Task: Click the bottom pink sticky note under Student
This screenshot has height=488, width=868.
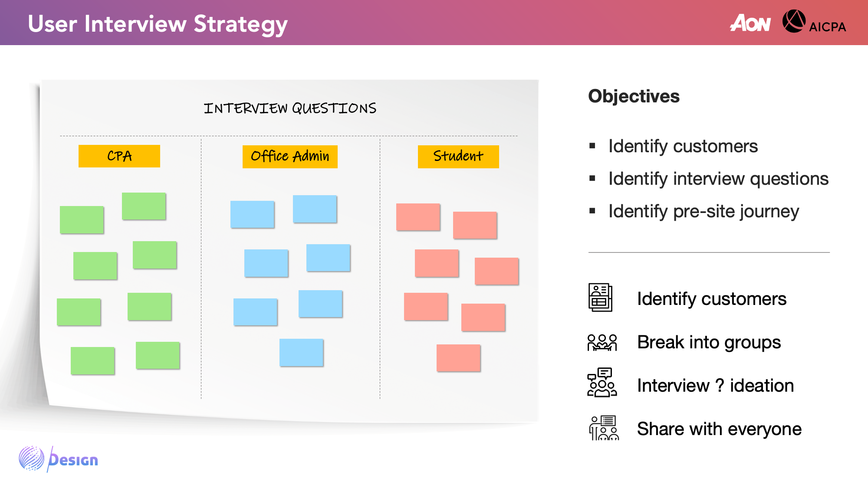Action: [458, 358]
